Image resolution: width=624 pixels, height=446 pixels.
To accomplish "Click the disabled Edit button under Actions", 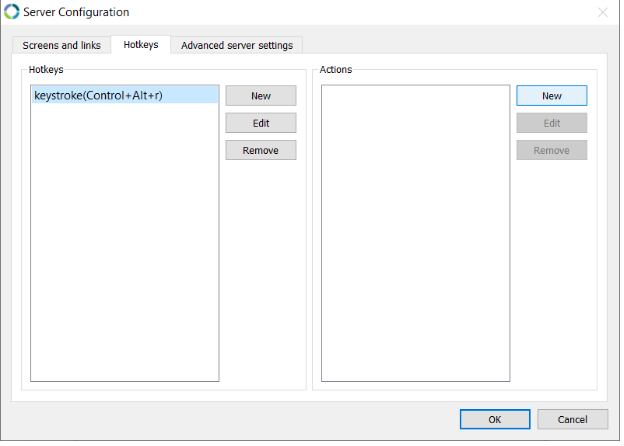I will [x=552, y=123].
